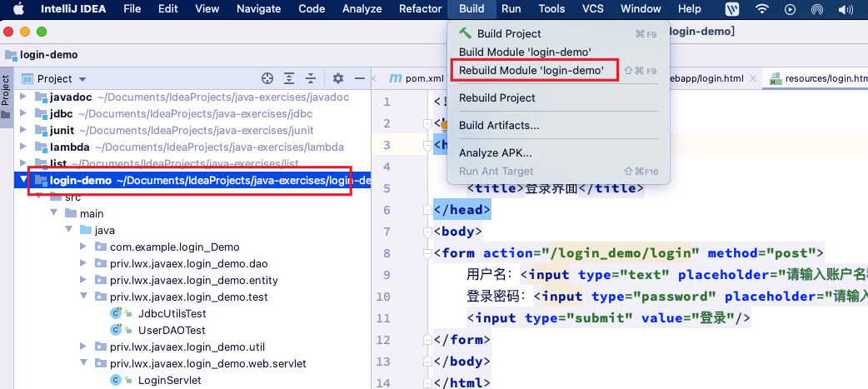Open the Apple menu

click(x=19, y=9)
